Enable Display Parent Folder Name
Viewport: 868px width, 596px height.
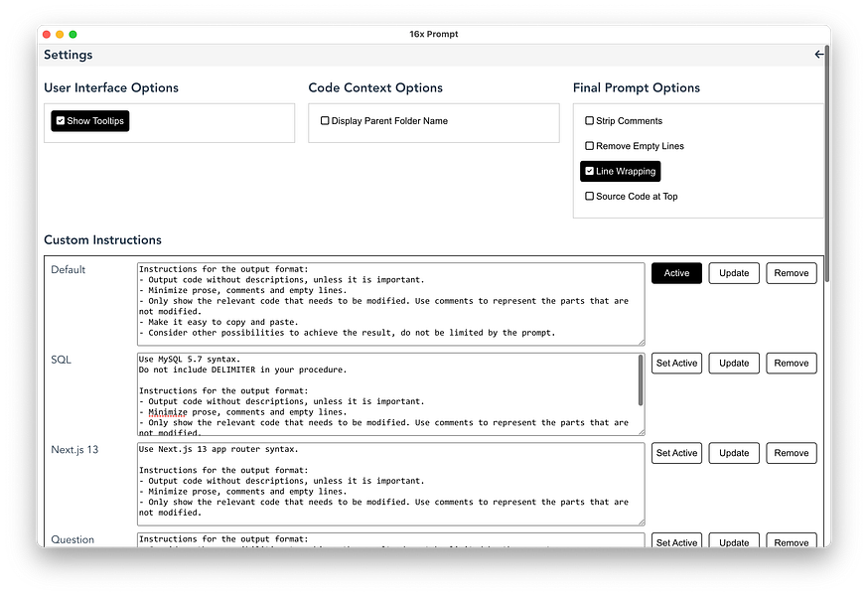[384, 121]
